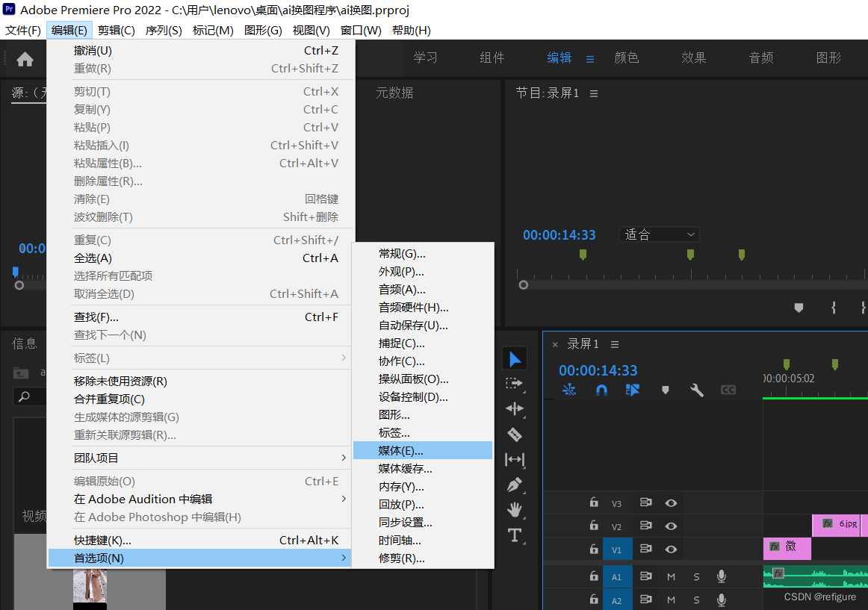Select the Ripple Edit tool
The height and width of the screenshot is (610, 868).
click(x=515, y=408)
